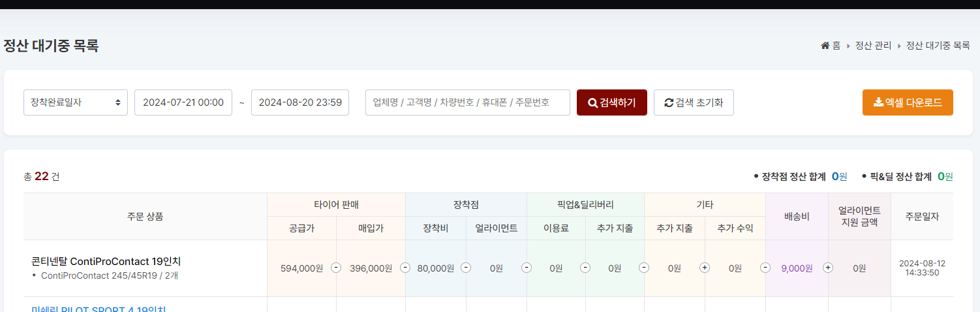Image resolution: width=980 pixels, height=312 pixels.
Task: Click the minus icon before 9,000원 배송비
Action: coord(765,268)
